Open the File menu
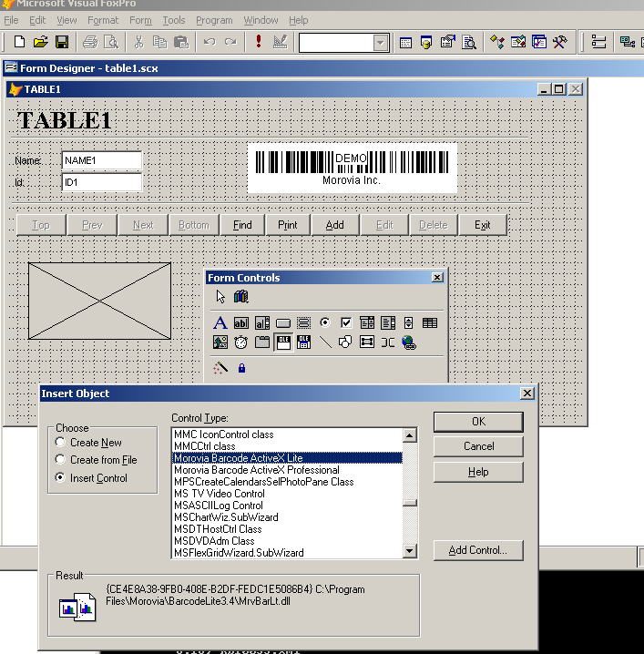The width and height of the screenshot is (644, 654). 11,20
